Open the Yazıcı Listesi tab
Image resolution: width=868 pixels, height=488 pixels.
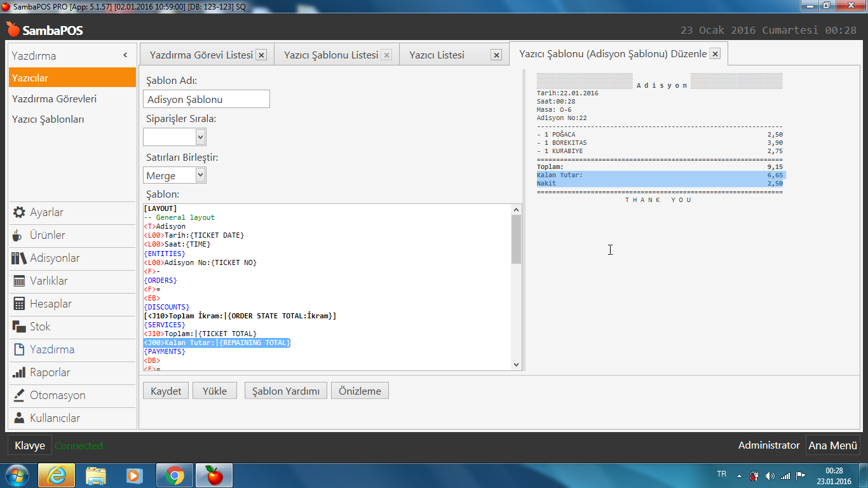pyautogui.click(x=437, y=55)
